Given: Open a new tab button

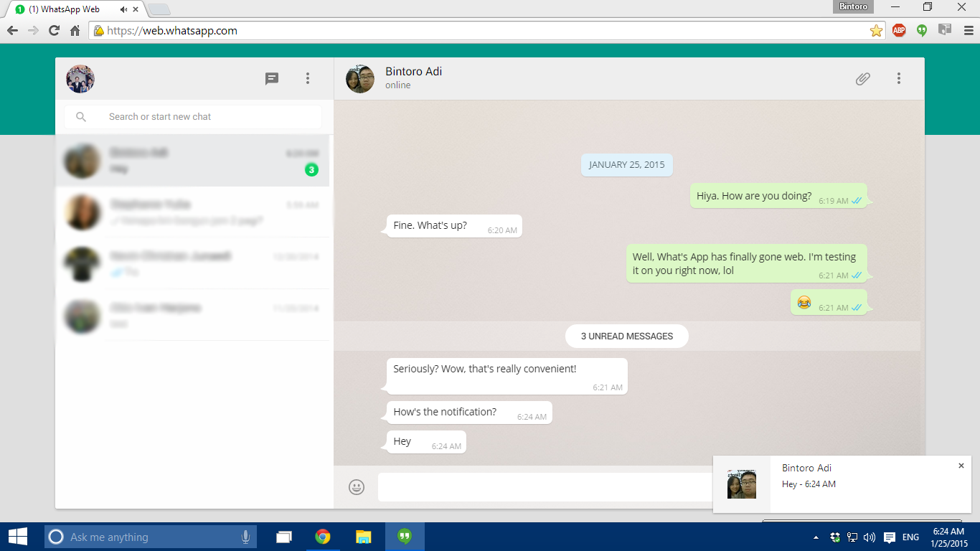Looking at the screenshot, I should (159, 9).
